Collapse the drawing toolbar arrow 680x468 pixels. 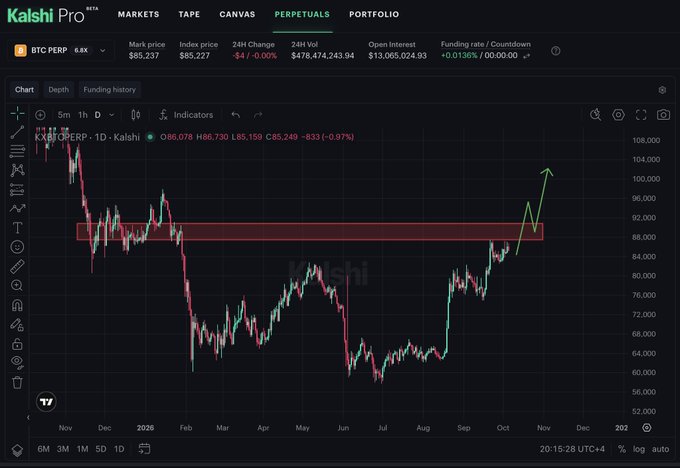pyautogui.click(x=28, y=417)
